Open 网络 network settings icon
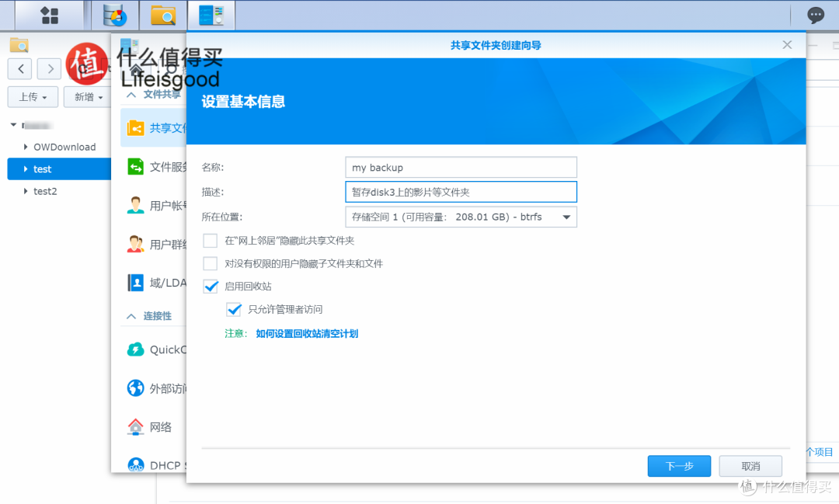This screenshot has height=504, width=839. click(135, 426)
